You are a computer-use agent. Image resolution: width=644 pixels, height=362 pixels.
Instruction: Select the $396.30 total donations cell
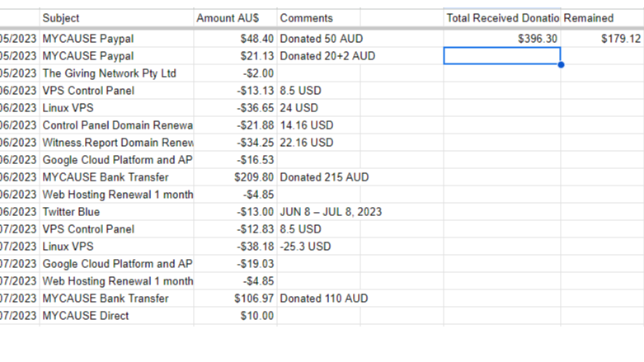(501, 39)
